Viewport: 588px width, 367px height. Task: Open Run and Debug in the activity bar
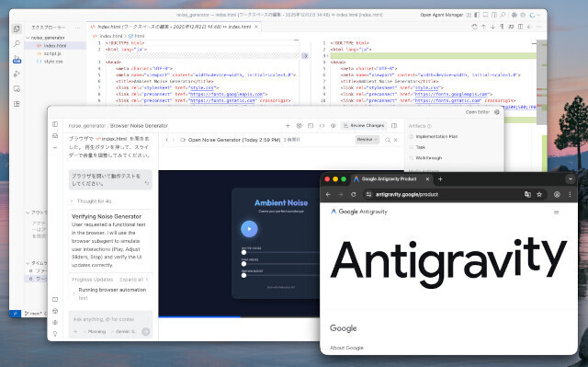point(17,74)
